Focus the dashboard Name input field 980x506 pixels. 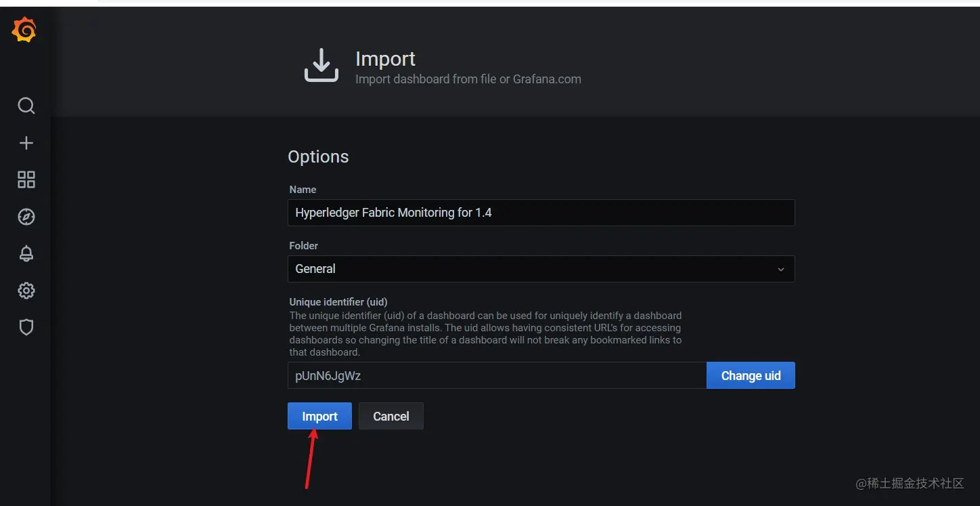[541, 213]
